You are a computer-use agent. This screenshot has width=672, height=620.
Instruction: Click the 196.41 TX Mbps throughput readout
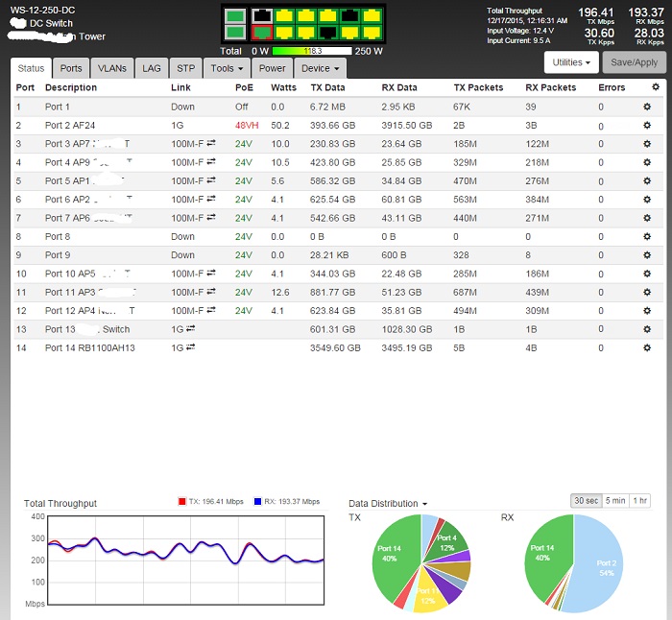click(596, 12)
